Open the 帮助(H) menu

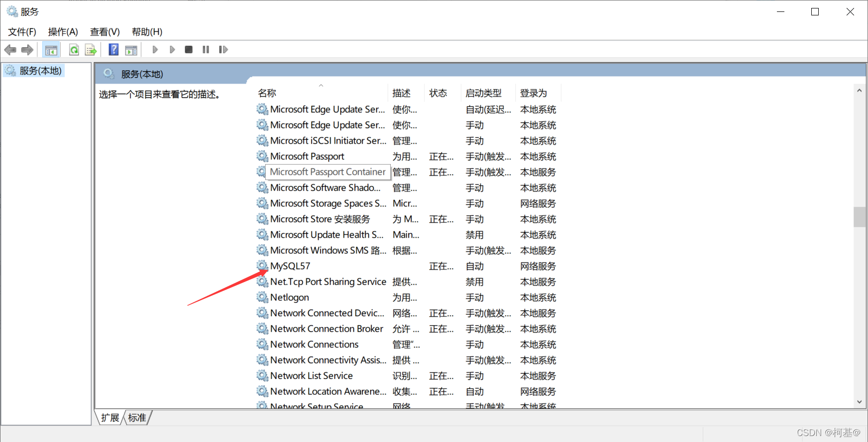point(147,32)
